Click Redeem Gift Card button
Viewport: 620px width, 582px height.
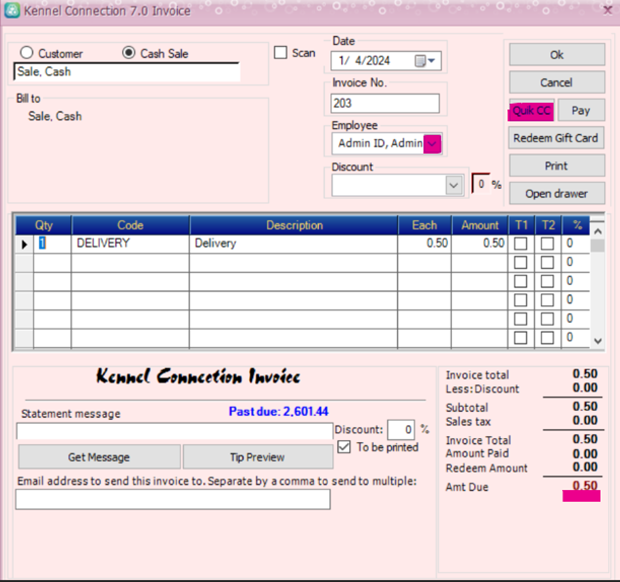pos(556,138)
